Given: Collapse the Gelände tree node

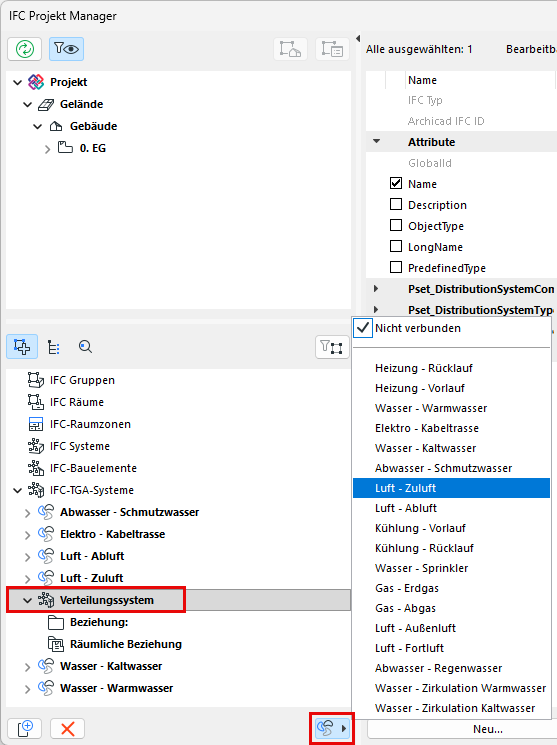Looking at the screenshot, I should tap(28, 104).
